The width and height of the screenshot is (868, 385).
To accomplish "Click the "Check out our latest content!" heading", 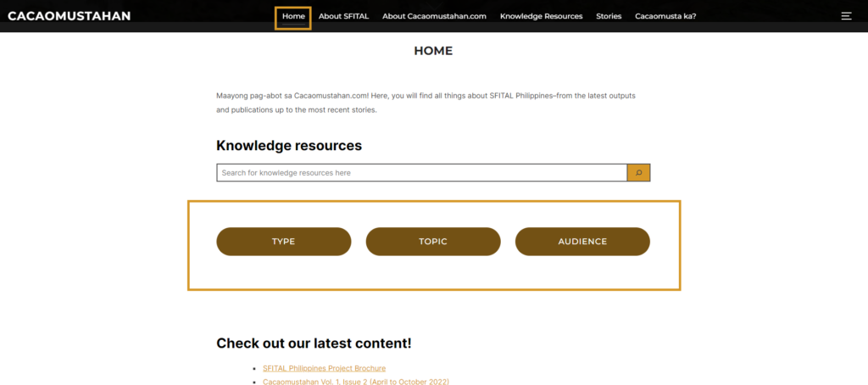I will pos(314,343).
